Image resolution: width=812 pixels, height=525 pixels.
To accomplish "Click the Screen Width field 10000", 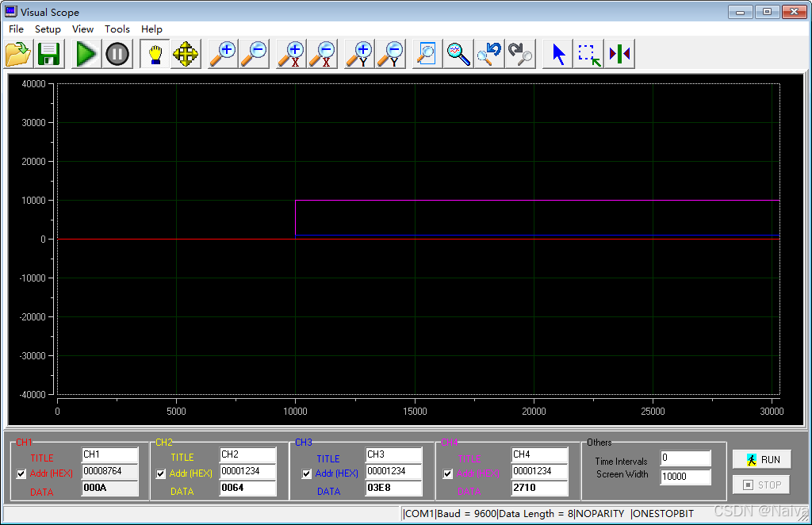I will click(x=686, y=477).
